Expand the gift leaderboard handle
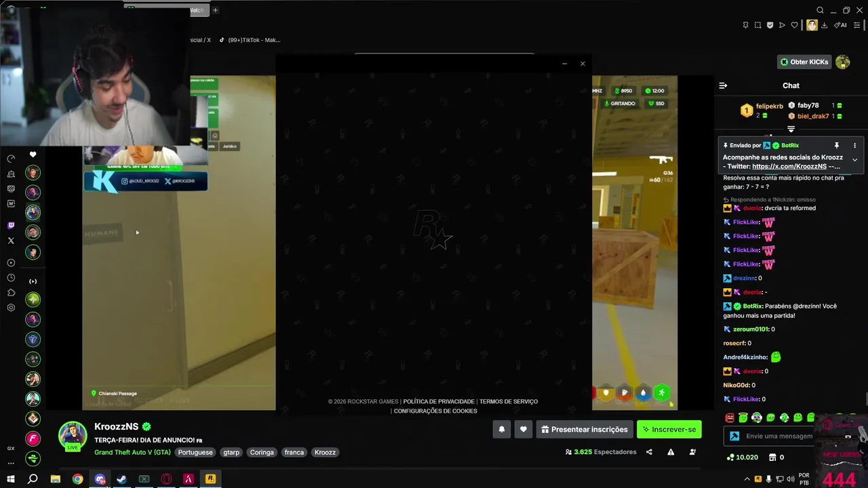Screen dimensions: 868x488 [791, 129]
